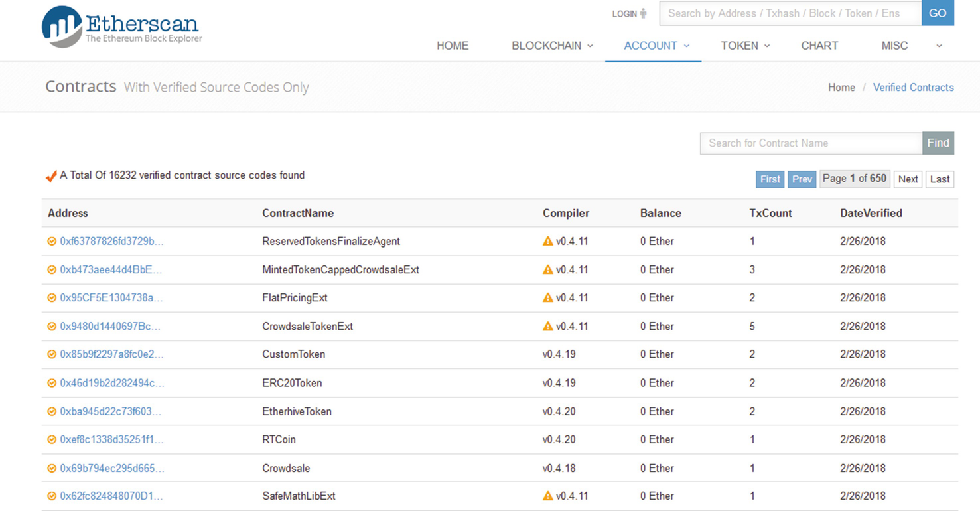Click the Balance column header

tap(661, 213)
